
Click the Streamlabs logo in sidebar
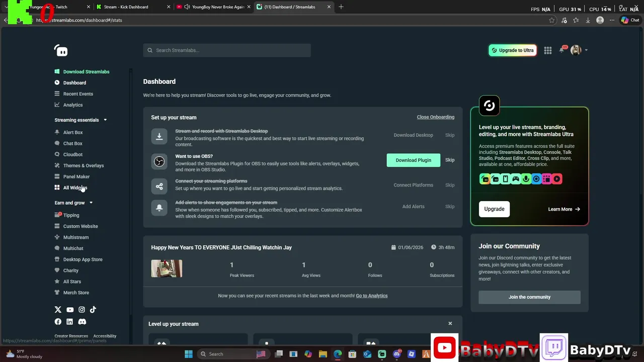point(61,50)
